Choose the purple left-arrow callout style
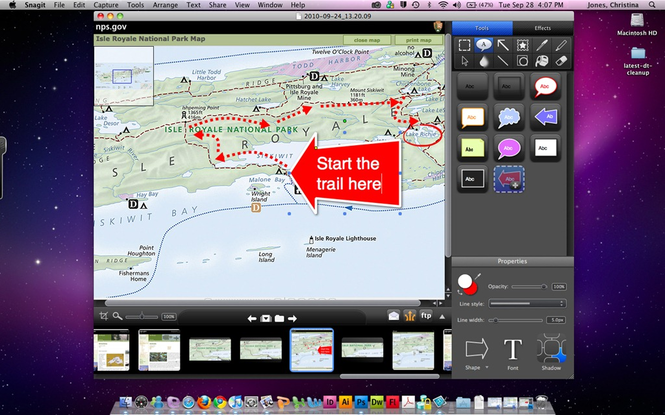 [545, 117]
